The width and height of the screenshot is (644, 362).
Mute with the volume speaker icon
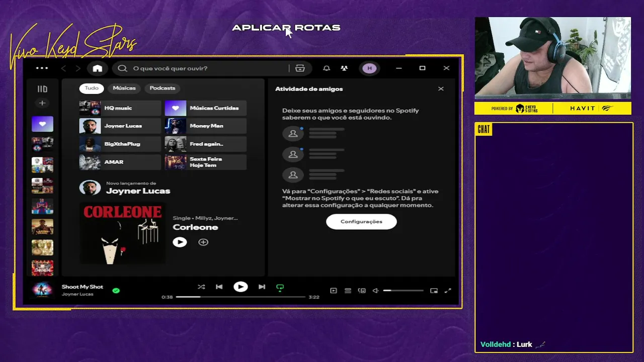[375, 291]
